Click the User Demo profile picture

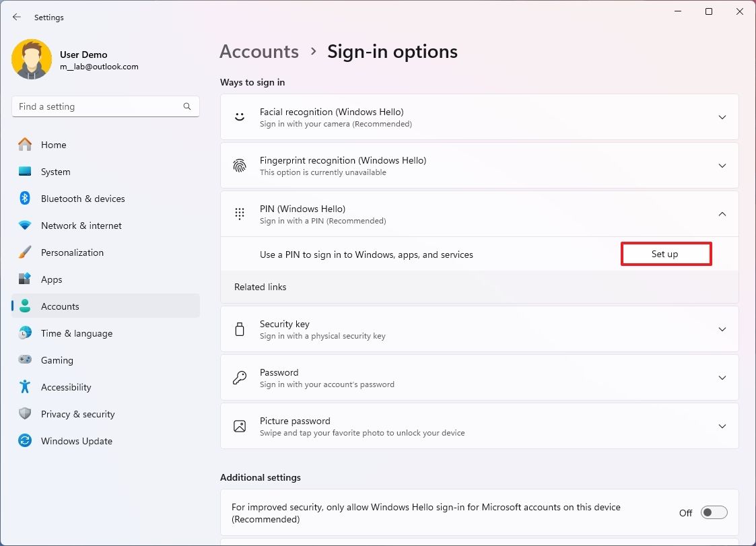pos(32,59)
